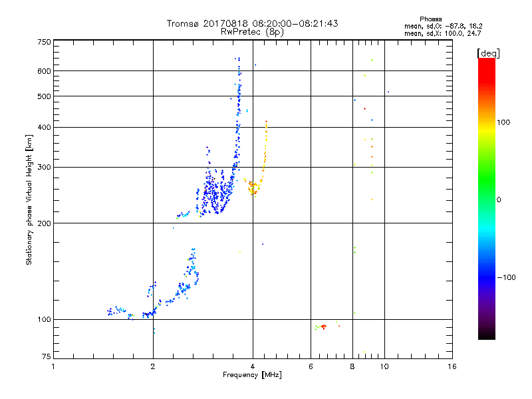Click the orange X-mode trace cluster near 4 MHz
The height and width of the screenshot is (399, 532).
point(253,188)
